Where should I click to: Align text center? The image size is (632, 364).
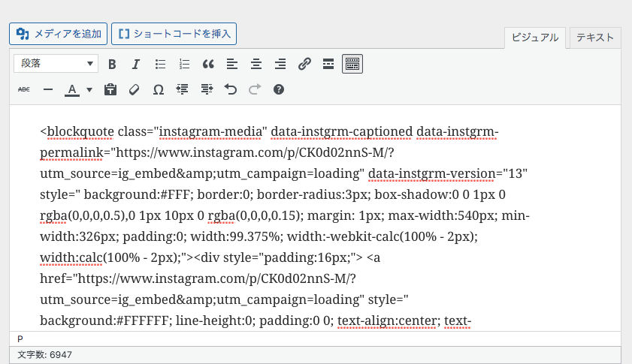(256, 64)
